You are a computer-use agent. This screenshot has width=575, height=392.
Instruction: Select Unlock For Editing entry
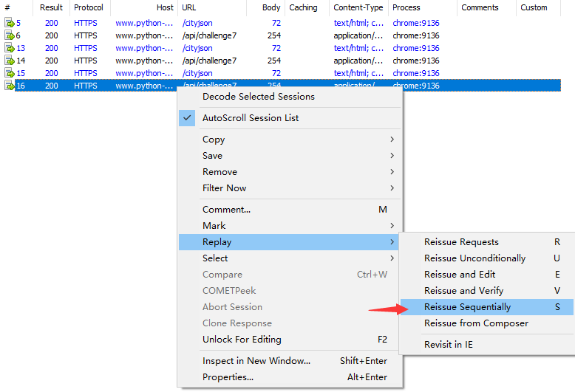point(242,340)
